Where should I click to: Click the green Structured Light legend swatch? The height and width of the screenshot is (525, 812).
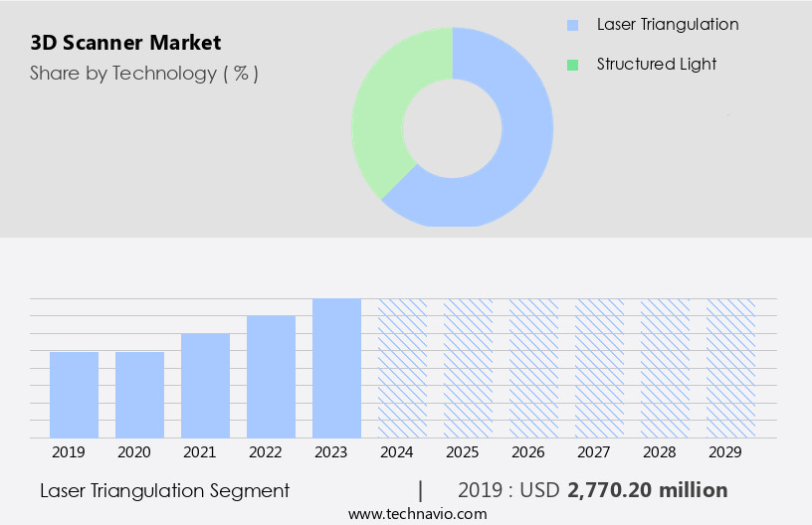(572, 65)
